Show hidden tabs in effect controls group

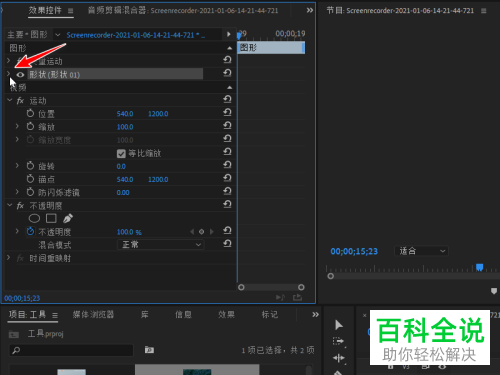coord(310,10)
